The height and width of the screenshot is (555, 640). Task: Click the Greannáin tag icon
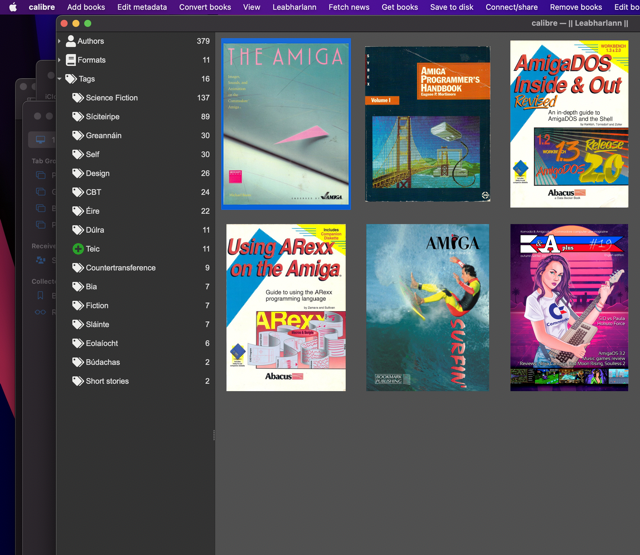[x=78, y=135]
